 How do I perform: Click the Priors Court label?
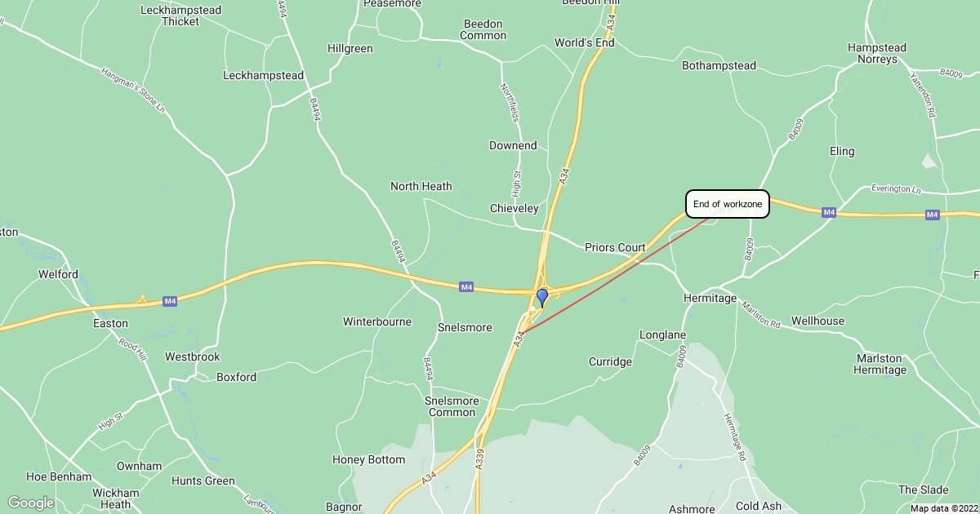click(615, 247)
